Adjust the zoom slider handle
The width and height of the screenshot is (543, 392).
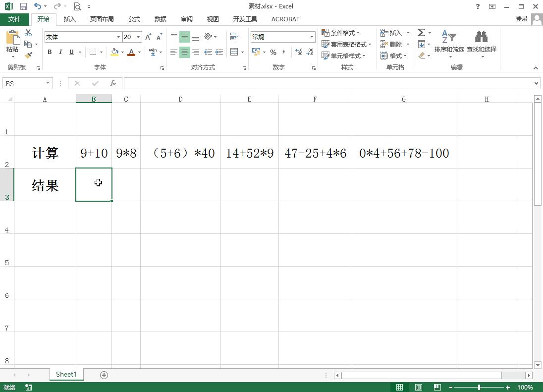pyautogui.click(x=479, y=388)
